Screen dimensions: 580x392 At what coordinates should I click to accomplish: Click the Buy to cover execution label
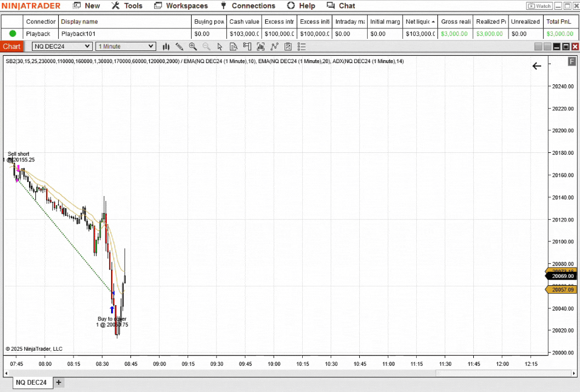coord(112,322)
